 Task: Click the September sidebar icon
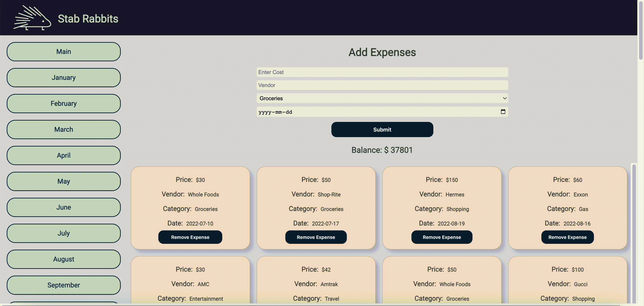64,285
